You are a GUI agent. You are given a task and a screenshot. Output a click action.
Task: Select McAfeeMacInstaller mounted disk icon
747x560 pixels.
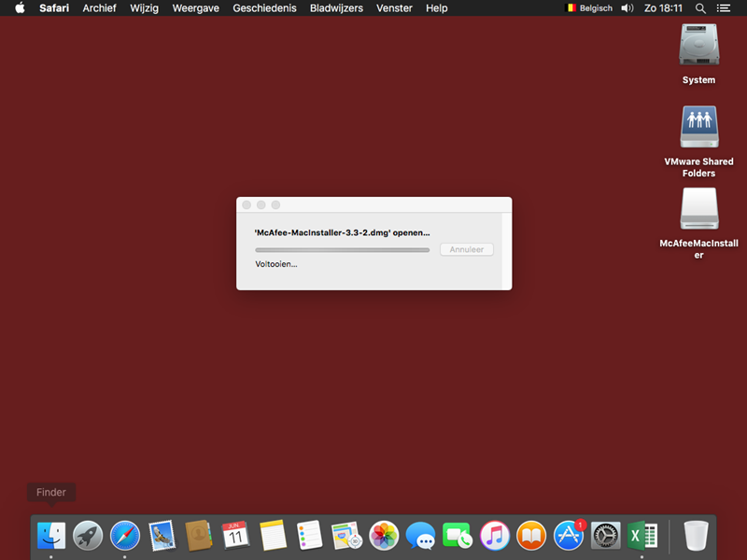698,208
